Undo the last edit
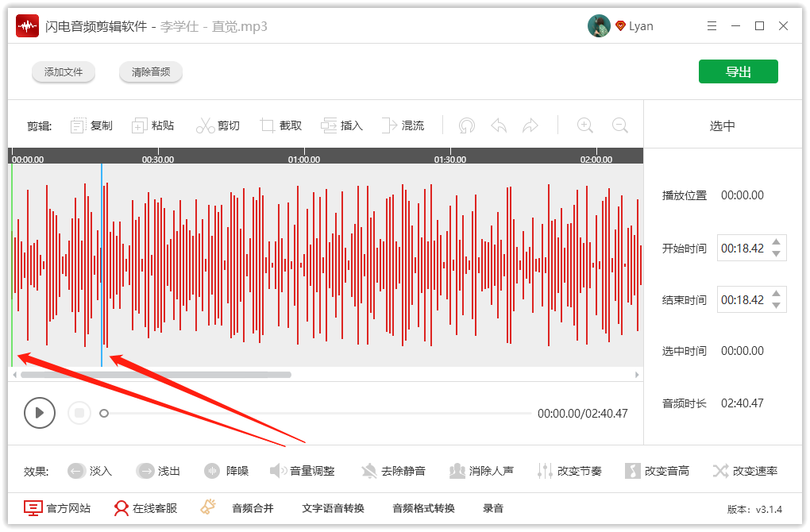Screen dimensions: 810x532 tap(499, 125)
